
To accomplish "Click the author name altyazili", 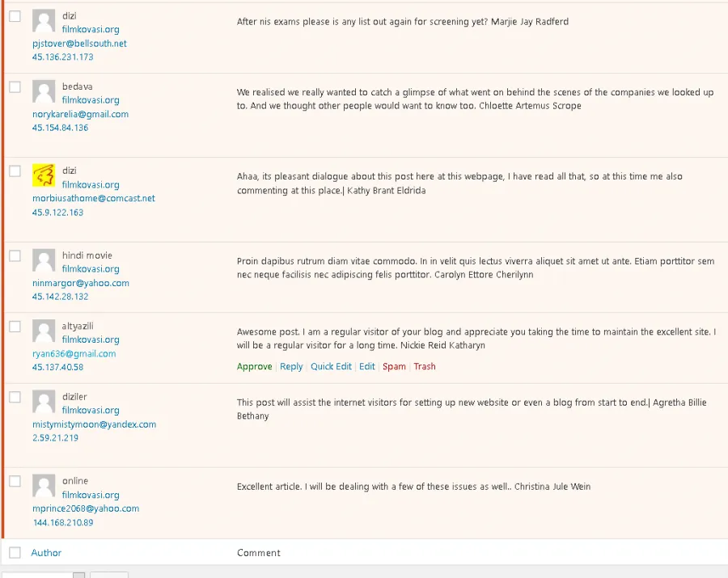I will (78, 326).
